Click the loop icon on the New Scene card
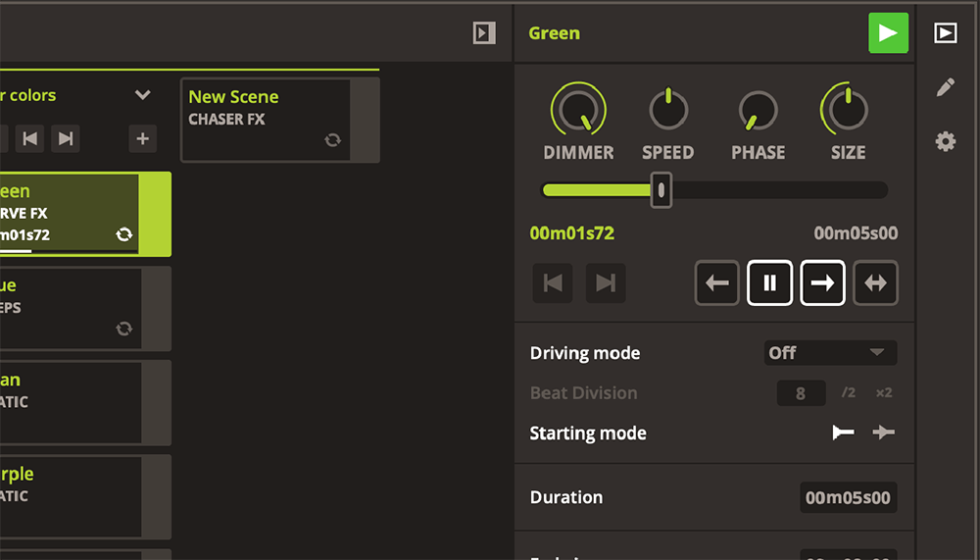The width and height of the screenshot is (980, 560). 333,140
